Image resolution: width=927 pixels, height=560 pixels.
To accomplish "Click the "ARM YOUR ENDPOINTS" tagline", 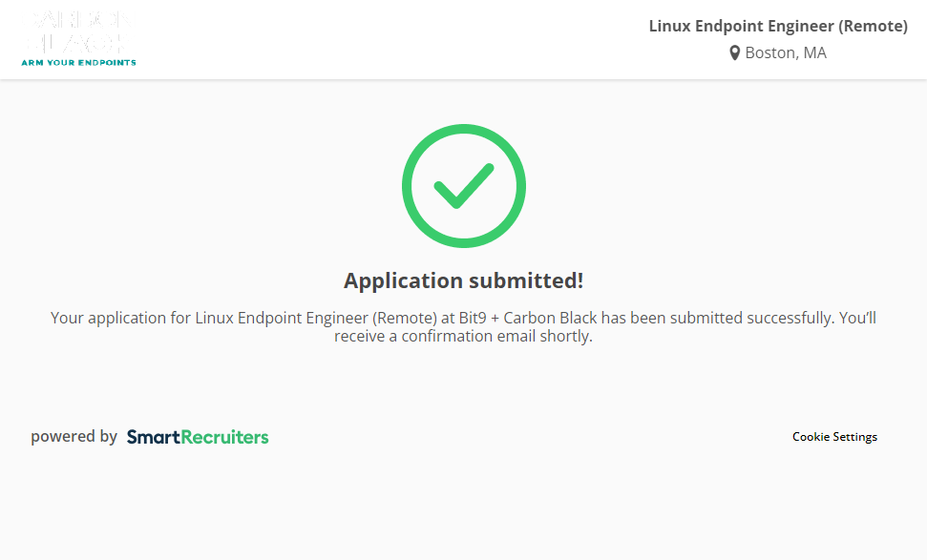I will point(78,63).
